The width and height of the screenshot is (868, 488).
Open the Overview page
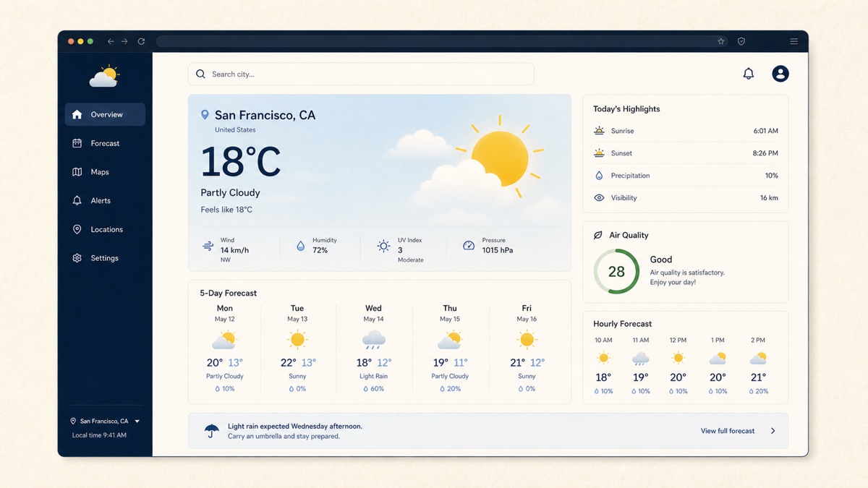pos(105,114)
